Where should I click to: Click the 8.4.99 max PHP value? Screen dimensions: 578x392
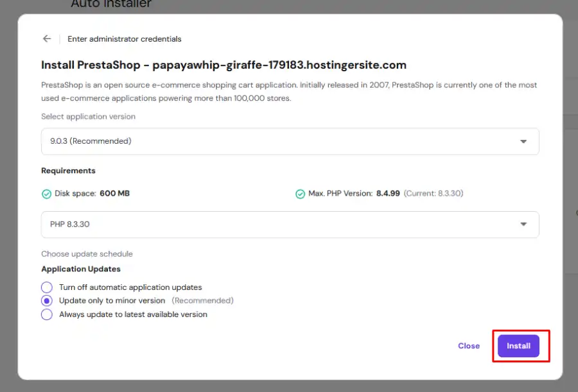(x=388, y=193)
